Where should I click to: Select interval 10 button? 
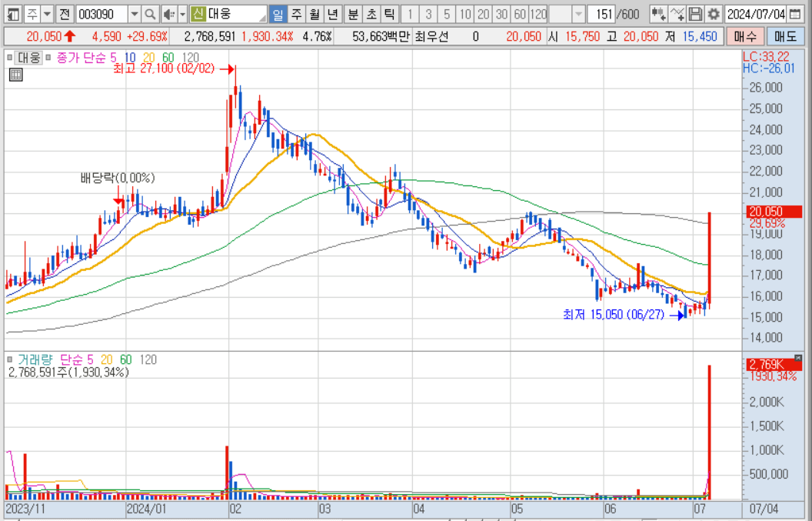coord(465,14)
